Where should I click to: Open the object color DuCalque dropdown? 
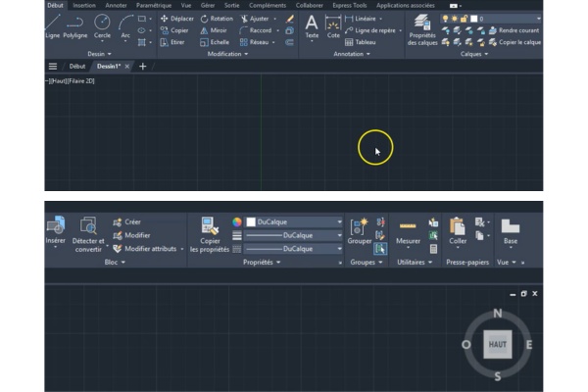coord(294,222)
